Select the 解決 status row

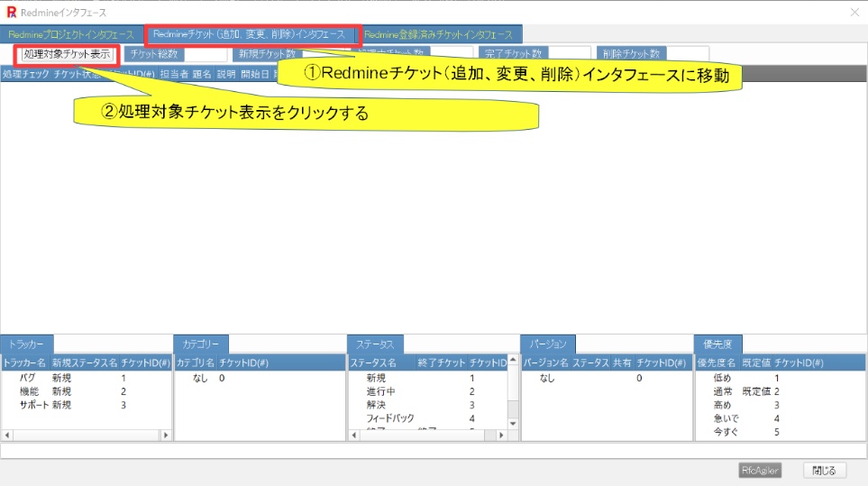[x=428, y=405]
